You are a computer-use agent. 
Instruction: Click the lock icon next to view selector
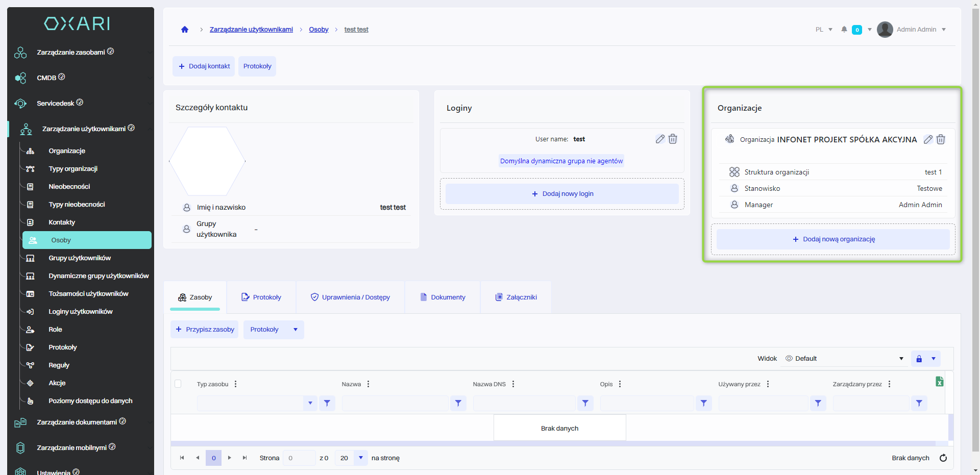click(x=919, y=359)
